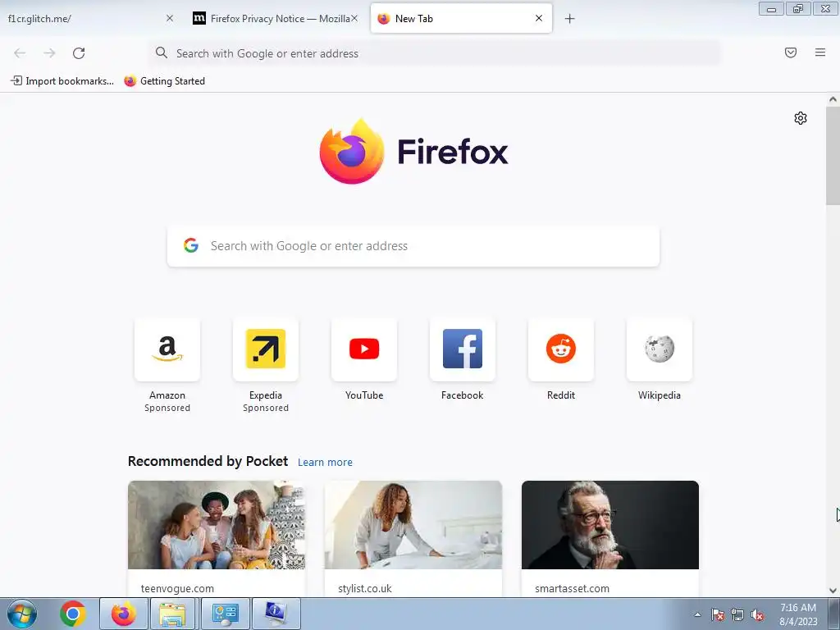Click the Import bookmarks toolbar item
840x630 pixels.
tap(62, 81)
